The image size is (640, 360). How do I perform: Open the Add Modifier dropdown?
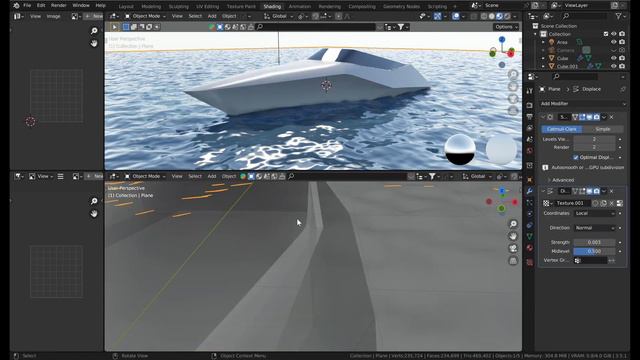[582, 104]
